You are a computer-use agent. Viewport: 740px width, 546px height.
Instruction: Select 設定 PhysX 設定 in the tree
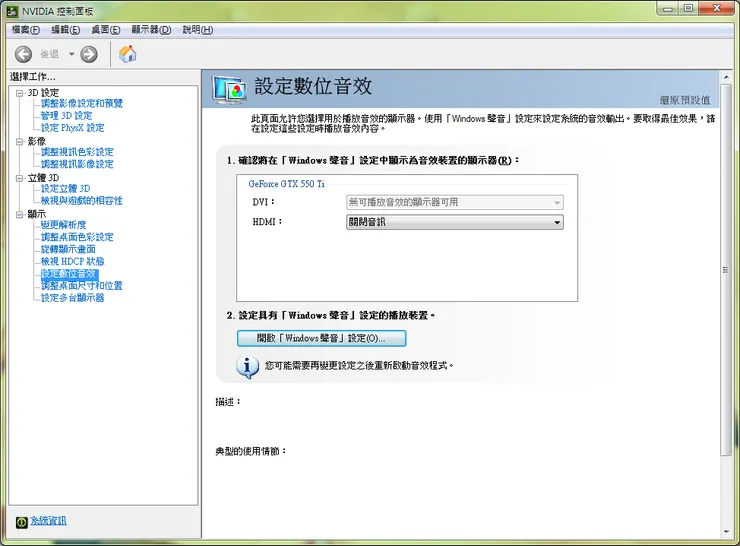[73, 128]
